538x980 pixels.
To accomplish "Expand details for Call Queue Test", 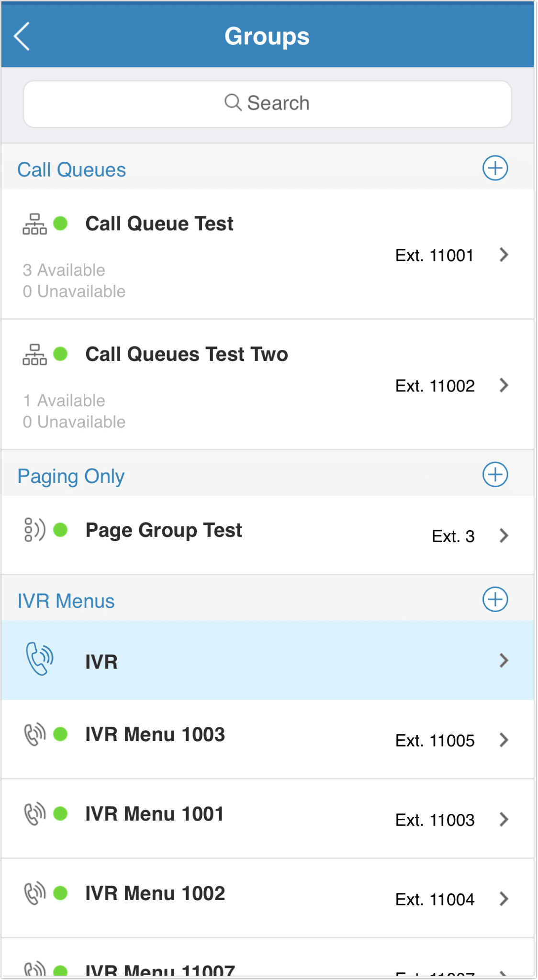I will pyautogui.click(x=504, y=255).
